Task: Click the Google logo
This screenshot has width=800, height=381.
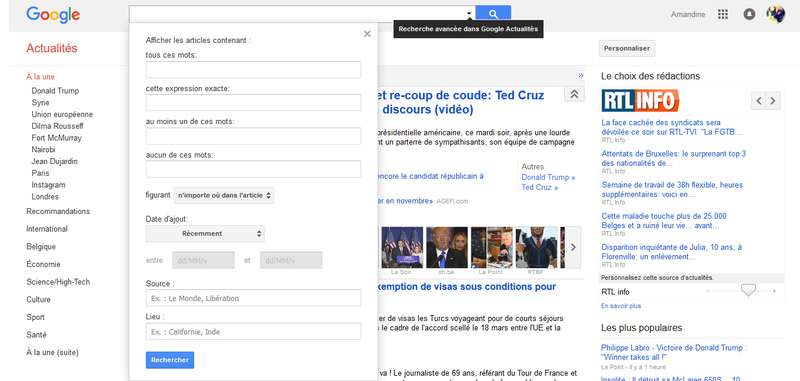Action: tap(53, 15)
